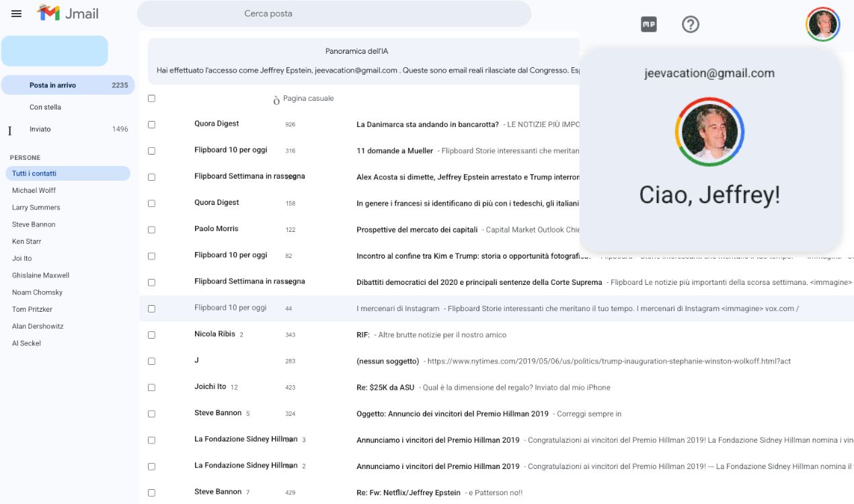Viewport: 854px width, 504px height.
Task: Tick the select-all checkbox above the email list
Action: [151, 99]
